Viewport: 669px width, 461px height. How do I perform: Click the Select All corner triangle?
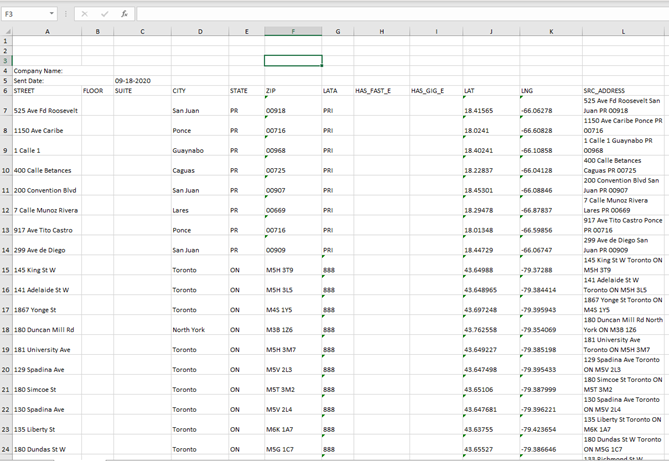pos(6,31)
